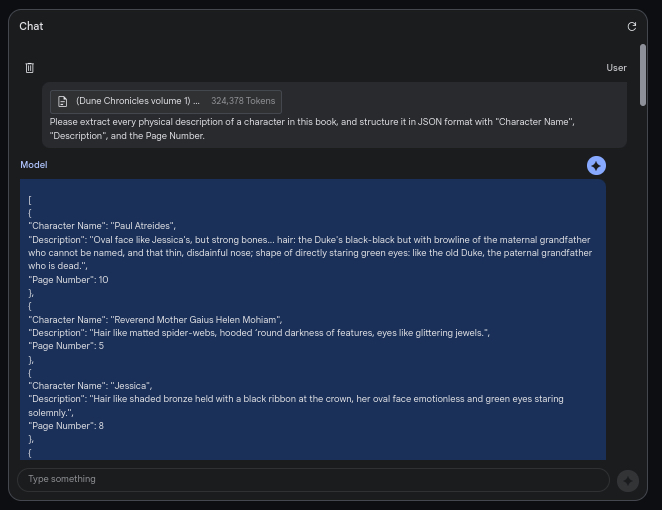
Task: Click the sparkle icon beside Model response
Action: click(596, 166)
